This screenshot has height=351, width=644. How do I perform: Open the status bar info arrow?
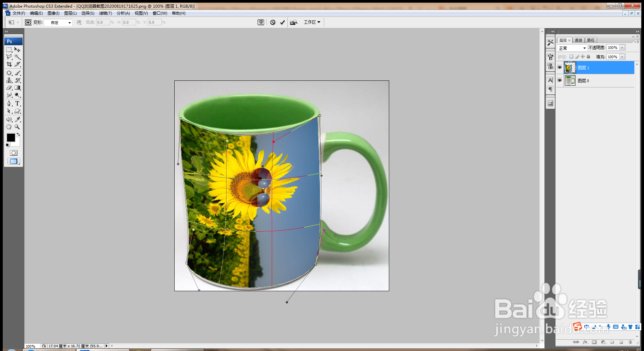click(x=106, y=346)
